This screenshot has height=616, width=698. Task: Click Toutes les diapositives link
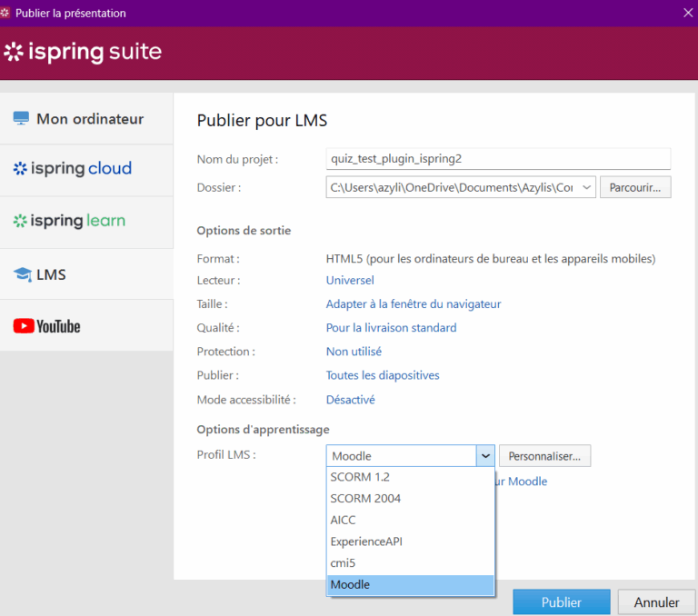(383, 375)
